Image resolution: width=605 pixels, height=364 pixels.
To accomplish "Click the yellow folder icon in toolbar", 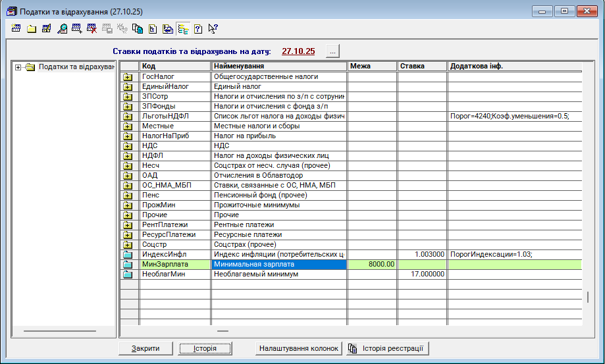I will 32,28.
